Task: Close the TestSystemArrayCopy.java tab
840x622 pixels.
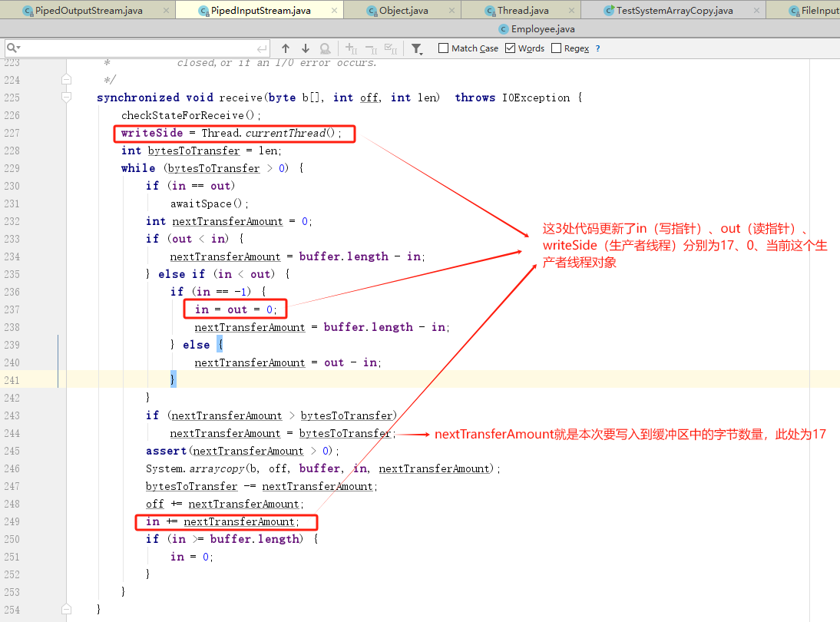Action: coord(756,10)
